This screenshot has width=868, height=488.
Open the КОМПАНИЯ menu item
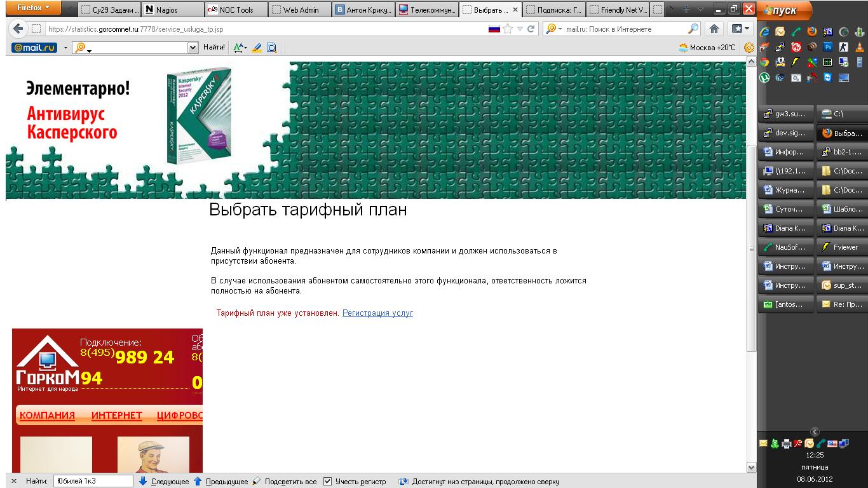pyautogui.click(x=47, y=416)
